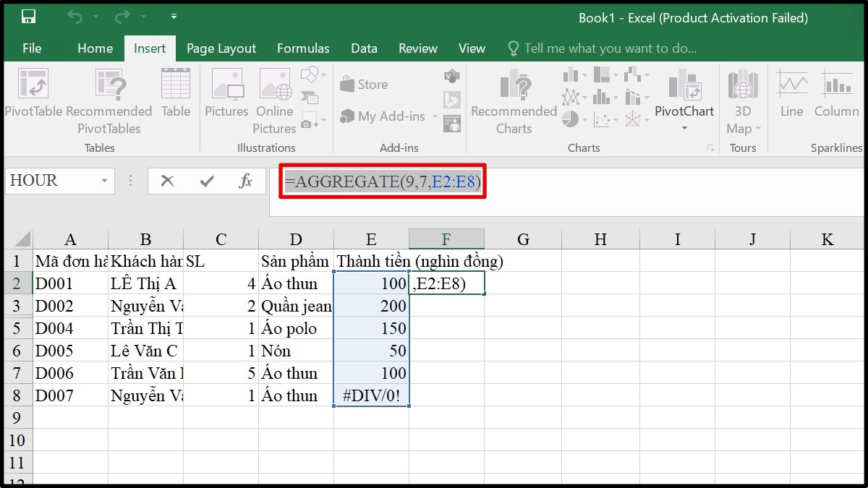The height and width of the screenshot is (488, 868).
Task: Switch to the Home tab
Action: pos(95,48)
